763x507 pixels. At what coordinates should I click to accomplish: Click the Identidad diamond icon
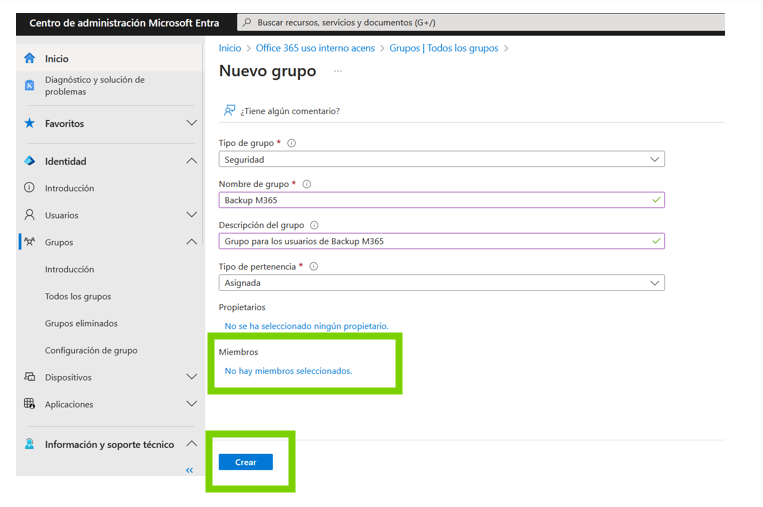29,161
